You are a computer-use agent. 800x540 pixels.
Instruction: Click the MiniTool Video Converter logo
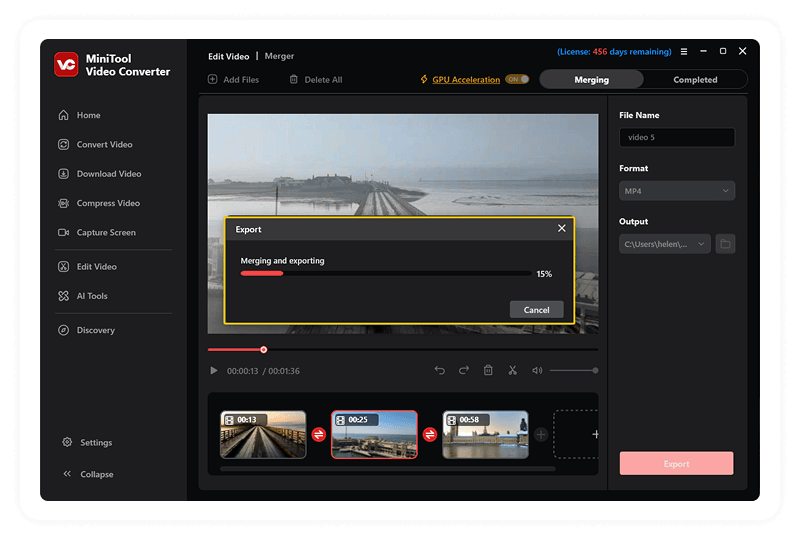[66, 65]
